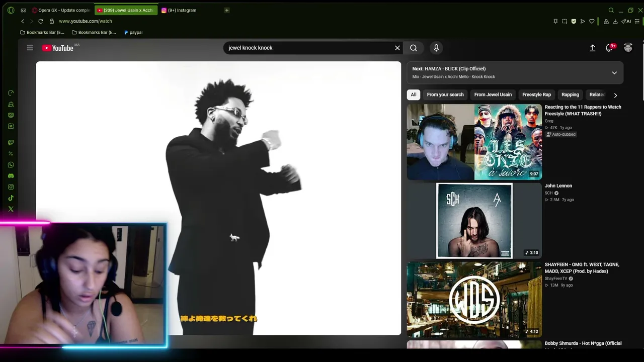Open Twitch panel in Opera sidebar
Viewport: 644px width, 362px height.
(x=11, y=143)
